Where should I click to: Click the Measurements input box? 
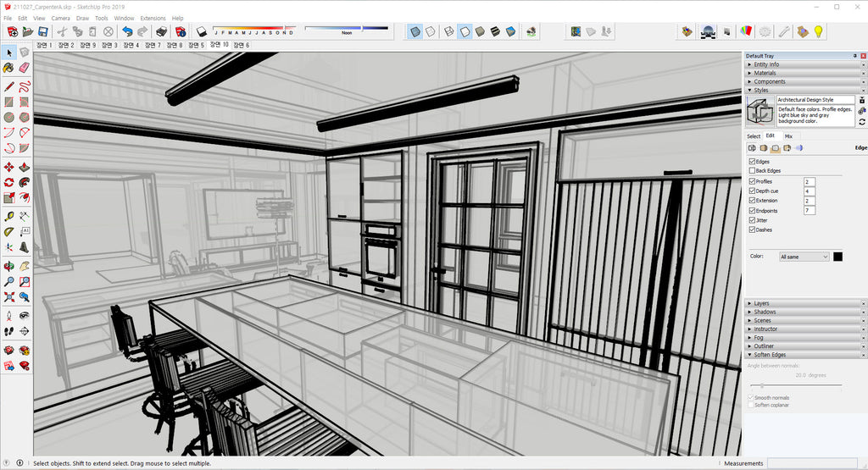point(812,463)
